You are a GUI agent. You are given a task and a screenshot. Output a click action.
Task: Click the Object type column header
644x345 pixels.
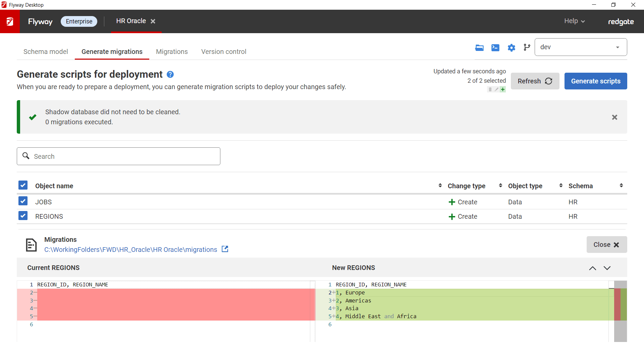pos(525,186)
